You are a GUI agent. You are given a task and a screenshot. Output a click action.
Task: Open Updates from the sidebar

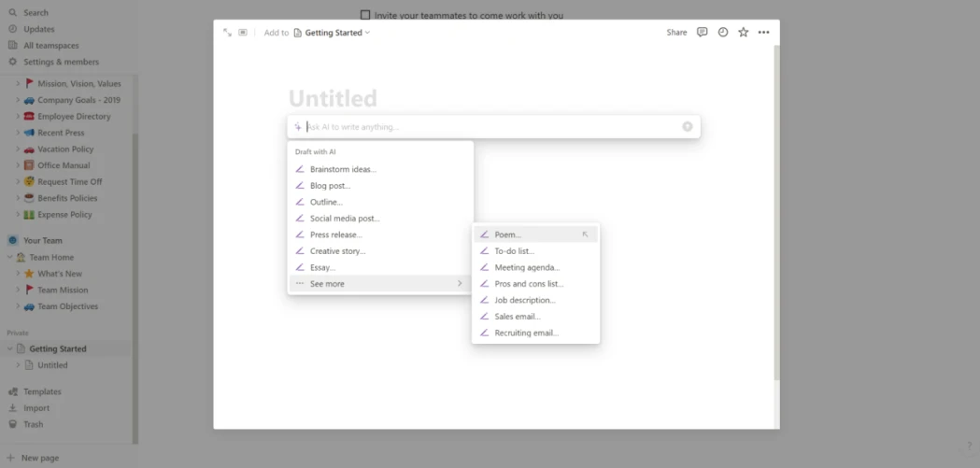click(x=38, y=29)
